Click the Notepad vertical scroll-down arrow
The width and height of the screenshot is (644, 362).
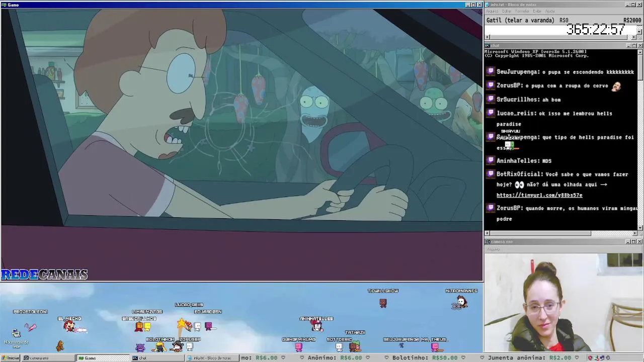pos(640,32)
